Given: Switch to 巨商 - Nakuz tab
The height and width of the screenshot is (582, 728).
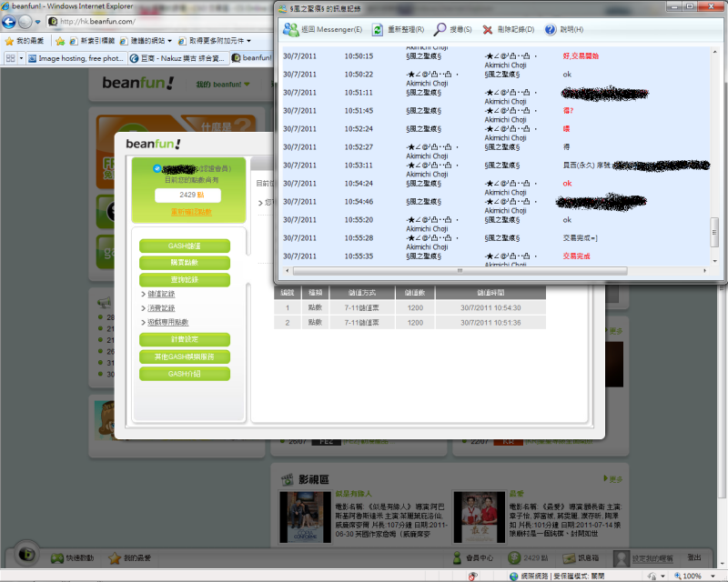Looking at the screenshot, I should [x=177, y=58].
